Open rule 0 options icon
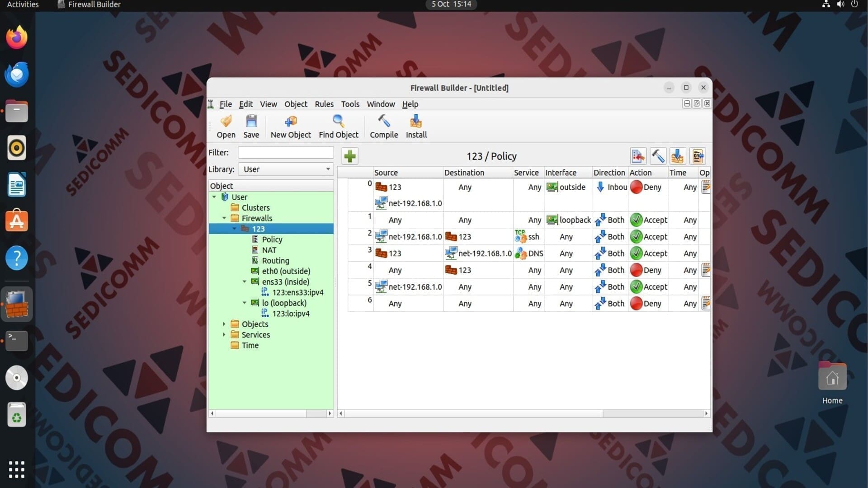 (705, 187)
